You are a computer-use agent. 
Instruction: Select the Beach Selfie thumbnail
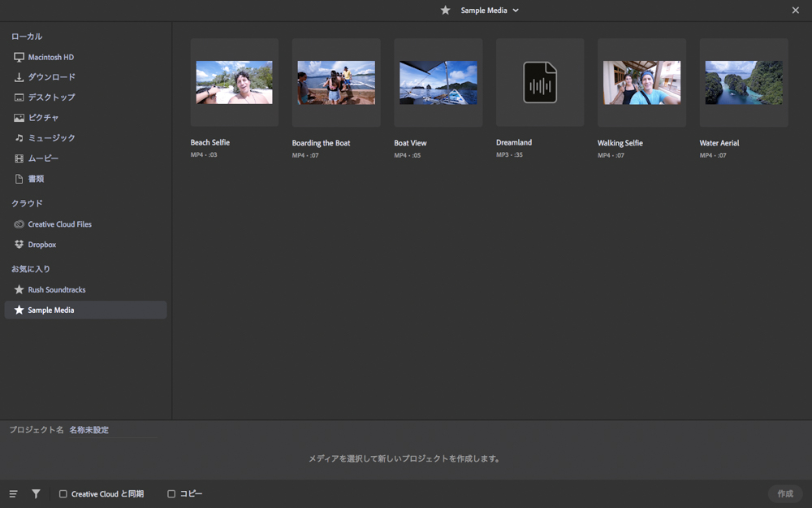point(235,82)
